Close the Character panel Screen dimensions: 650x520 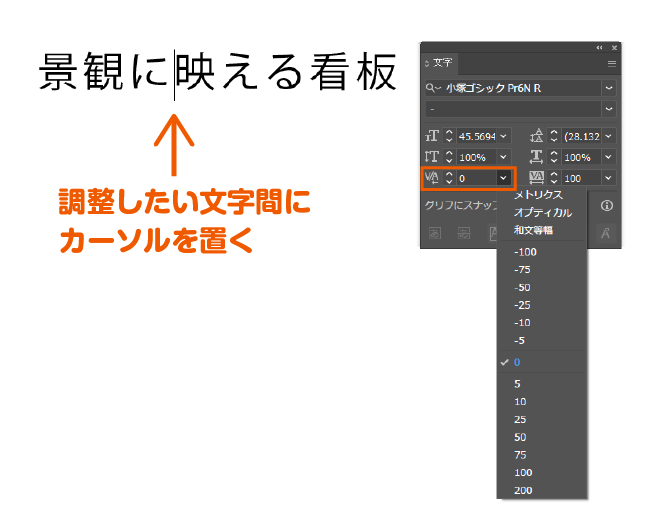tap(614, 48)
